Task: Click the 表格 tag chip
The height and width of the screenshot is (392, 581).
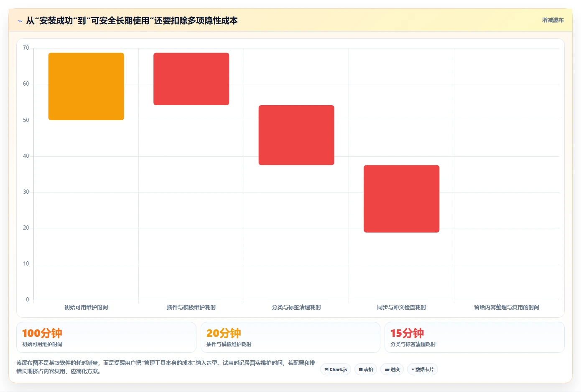Action: point(366,369)
